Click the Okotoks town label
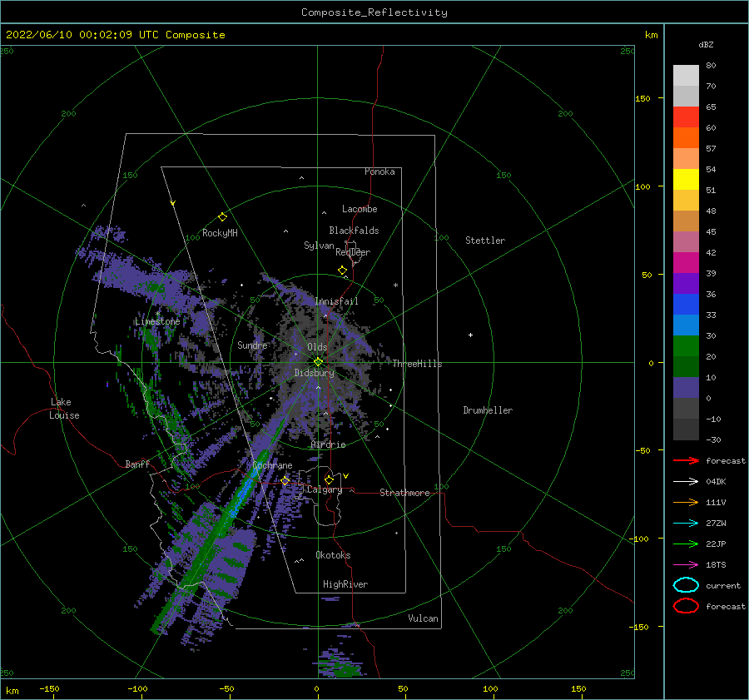 pyautogui.click(x=334, y=555)
